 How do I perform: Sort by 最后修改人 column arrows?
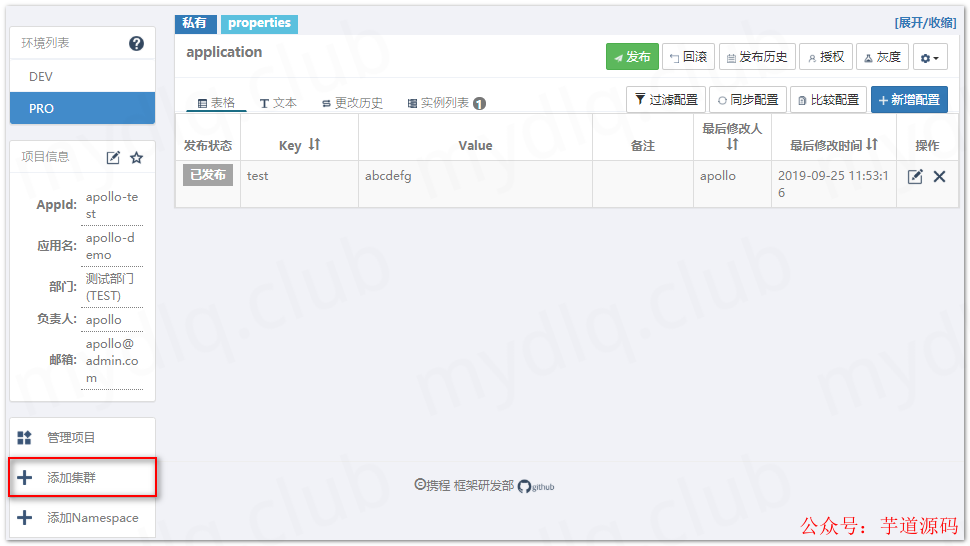(732, 145)
